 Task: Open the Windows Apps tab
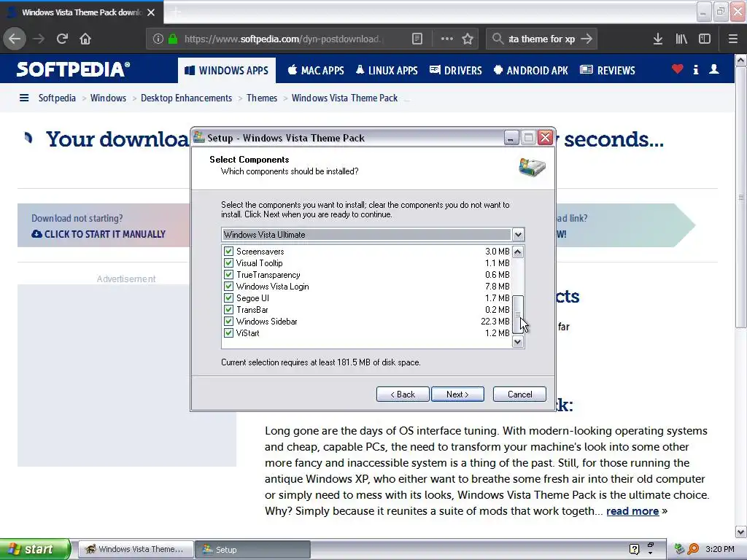click(x=226, y=71)
